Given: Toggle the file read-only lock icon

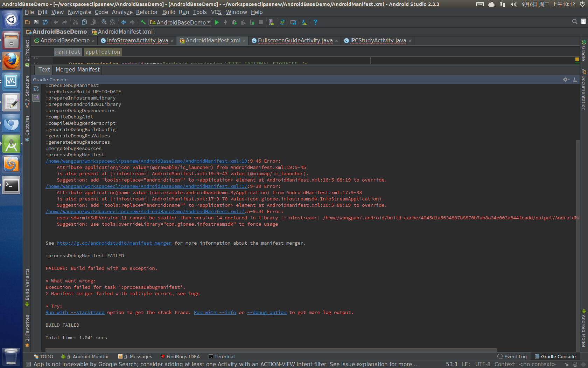Looking at the screenshot, I should click(567, 364).
